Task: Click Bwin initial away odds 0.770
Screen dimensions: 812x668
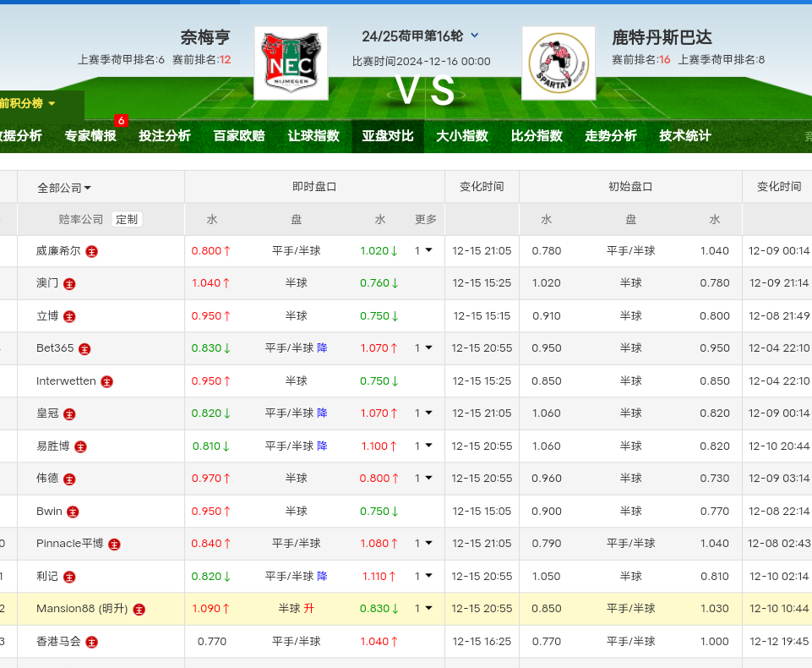Action: point(715,511)
